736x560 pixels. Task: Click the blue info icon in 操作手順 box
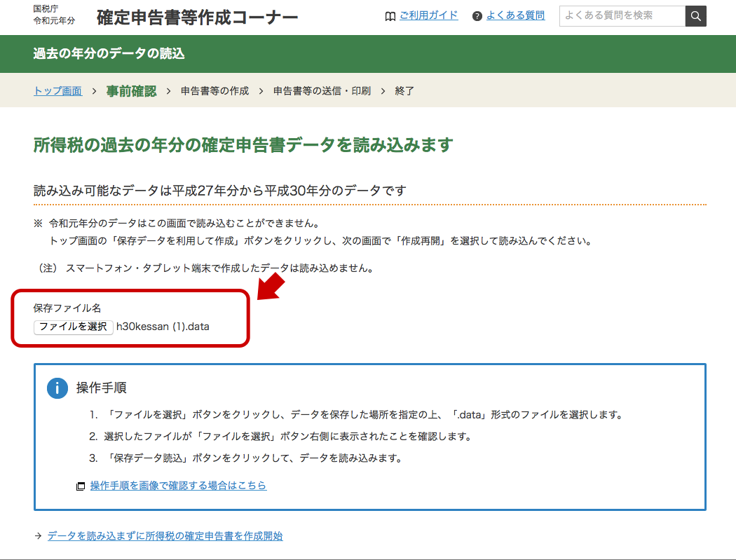[x=57, y=388]
